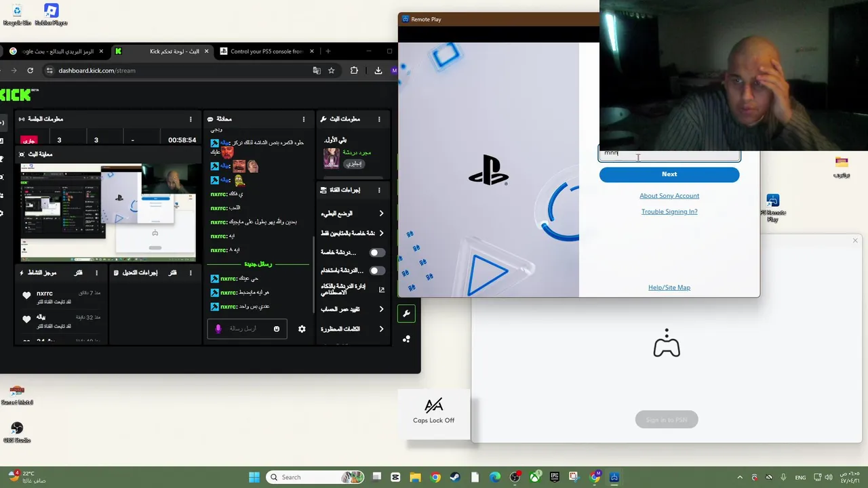Screen dimensions: 868x488
Task: Open mod actions panel three-dot menu
Action: tap(191, 272)
